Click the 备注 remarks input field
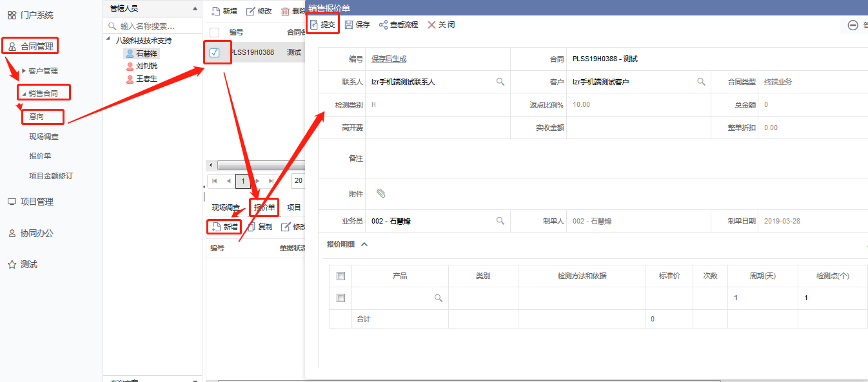This screenshot has width=868, height=382. point(606,158)
